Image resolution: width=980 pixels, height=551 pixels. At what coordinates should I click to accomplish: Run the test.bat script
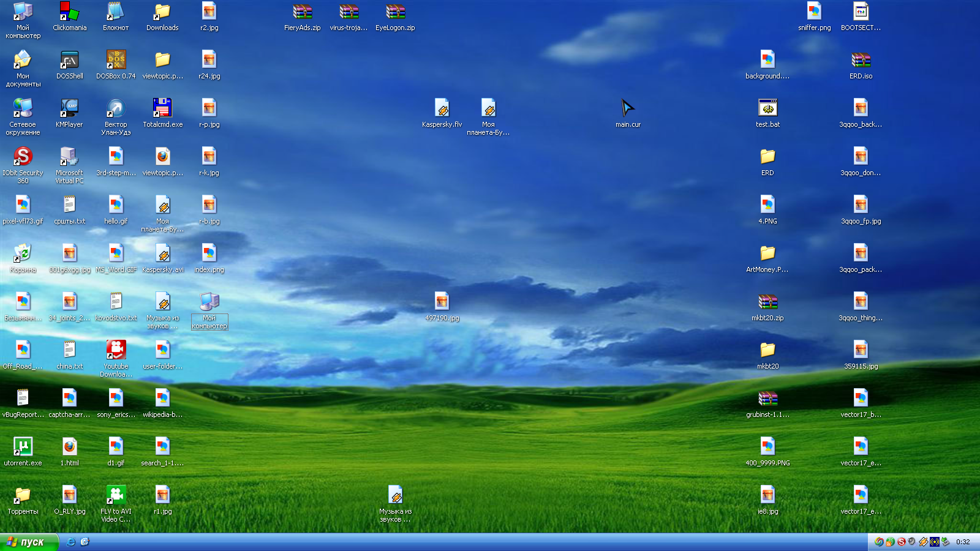coord(767,109)
